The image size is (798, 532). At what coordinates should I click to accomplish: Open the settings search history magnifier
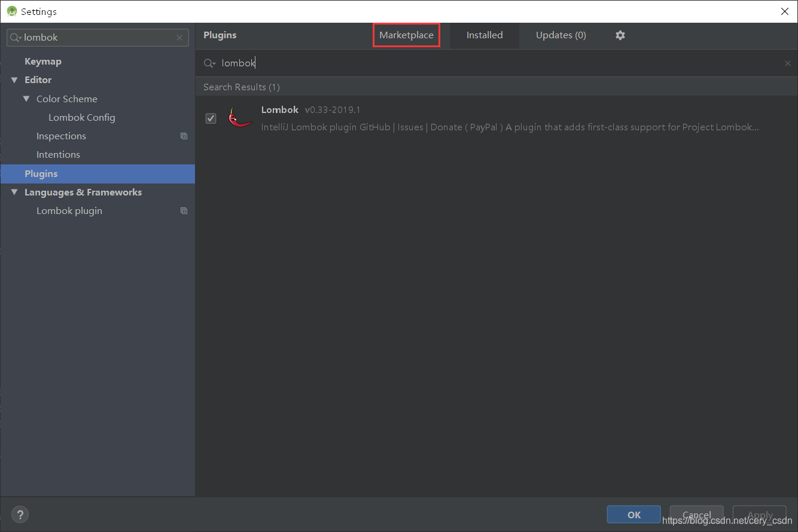pos(16,38)
